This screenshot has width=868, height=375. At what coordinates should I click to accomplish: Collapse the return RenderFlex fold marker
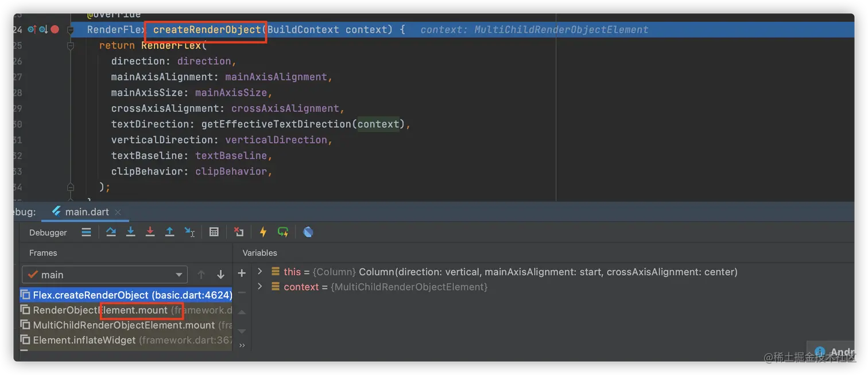(71, 45)
